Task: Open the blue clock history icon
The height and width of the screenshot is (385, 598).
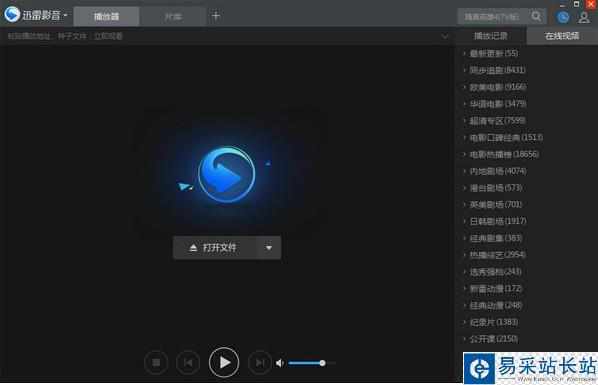Action: 563,17
